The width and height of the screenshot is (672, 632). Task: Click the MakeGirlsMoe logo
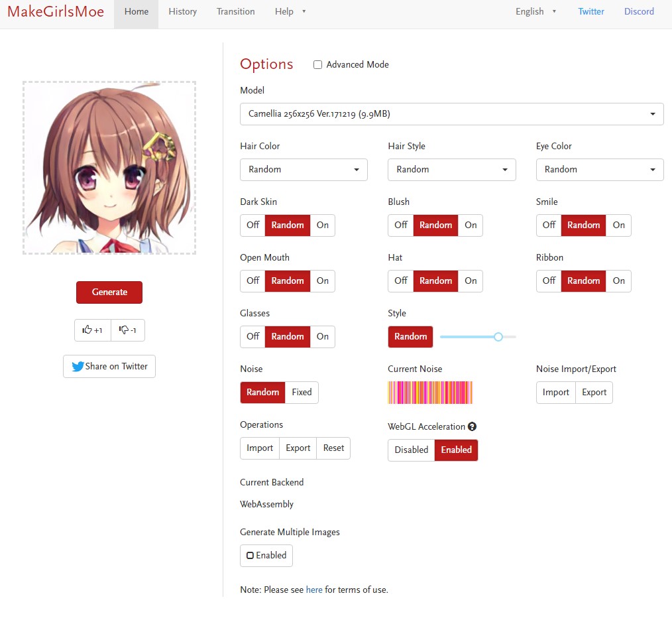[56, 11]
